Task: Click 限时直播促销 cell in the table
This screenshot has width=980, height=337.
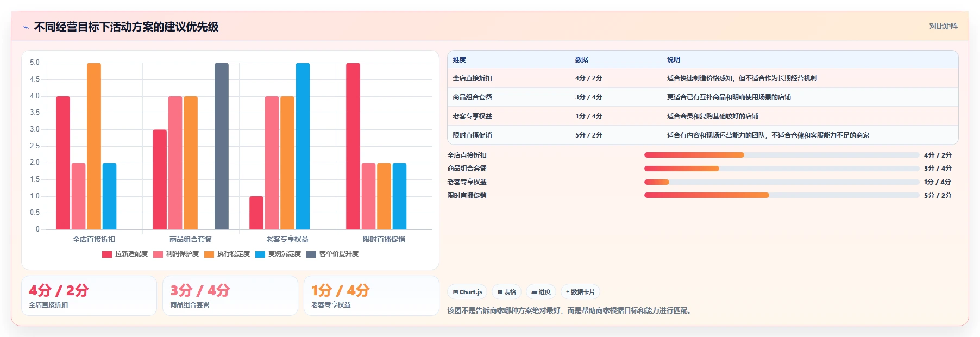Action: tap(472, 135)
